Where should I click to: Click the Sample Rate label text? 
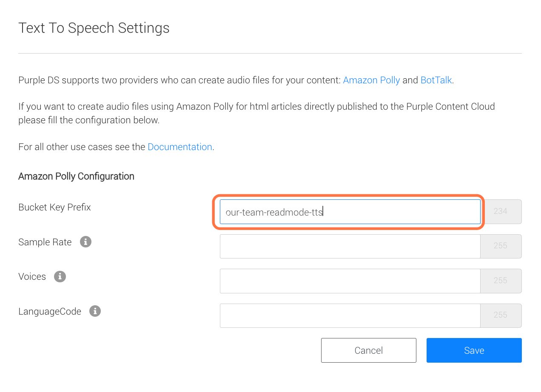coord(45,242)
